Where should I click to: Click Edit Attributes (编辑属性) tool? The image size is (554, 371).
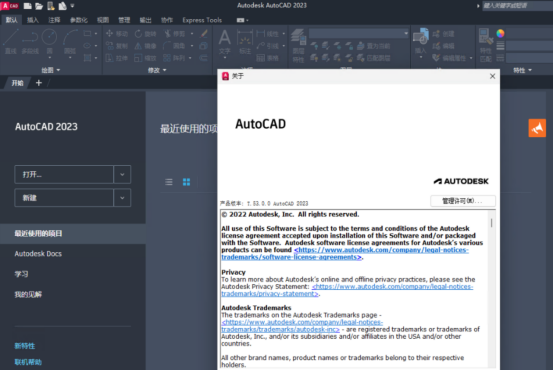click(x=449, y=58)
